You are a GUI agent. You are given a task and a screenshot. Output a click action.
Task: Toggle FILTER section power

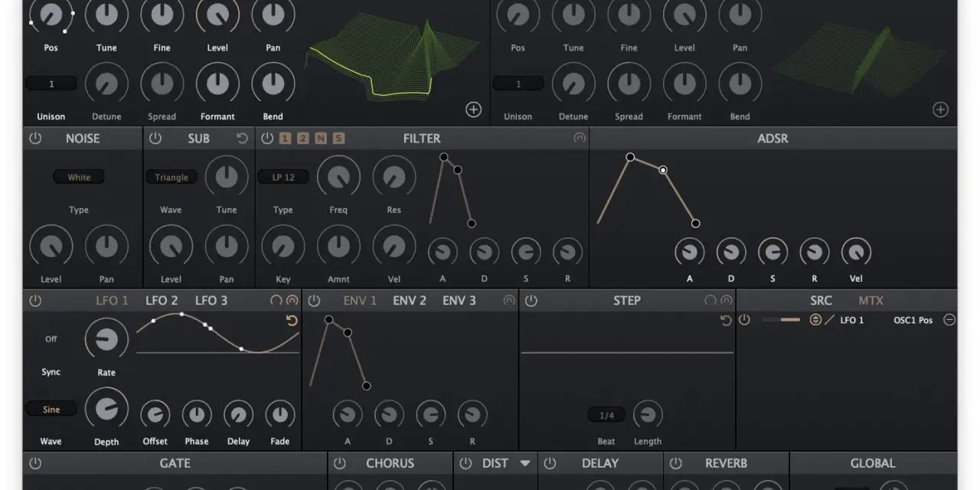pyautogui.click(x=266, y=139)
